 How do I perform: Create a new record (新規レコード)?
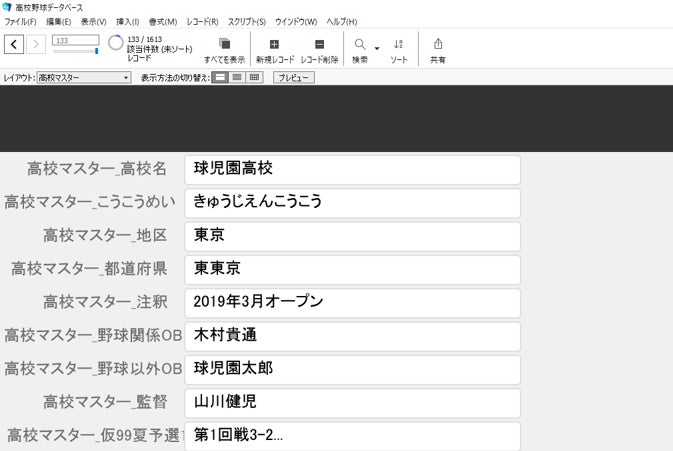tap(275, 44)
